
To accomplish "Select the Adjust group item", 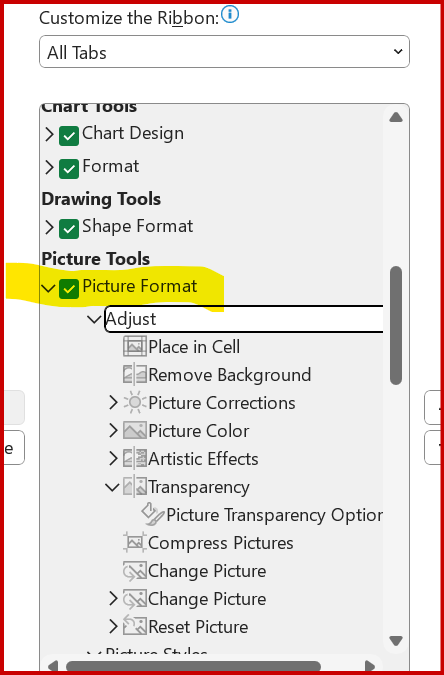I will [244, 319].
